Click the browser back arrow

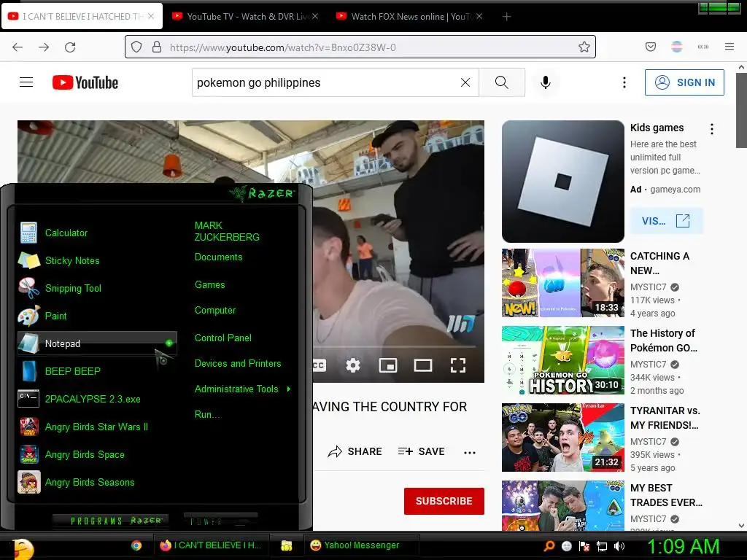click(18, 47)
